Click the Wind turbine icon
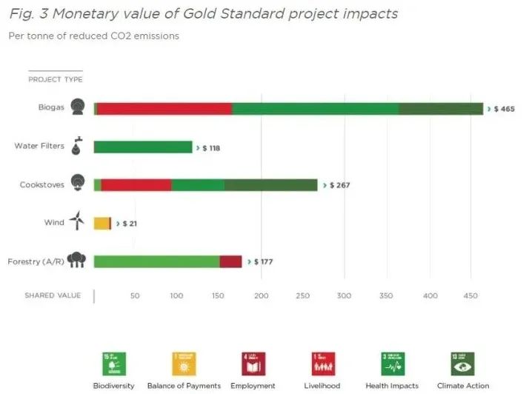The height and width of the screenshot is (394, 532). click(x=77, y=221)
